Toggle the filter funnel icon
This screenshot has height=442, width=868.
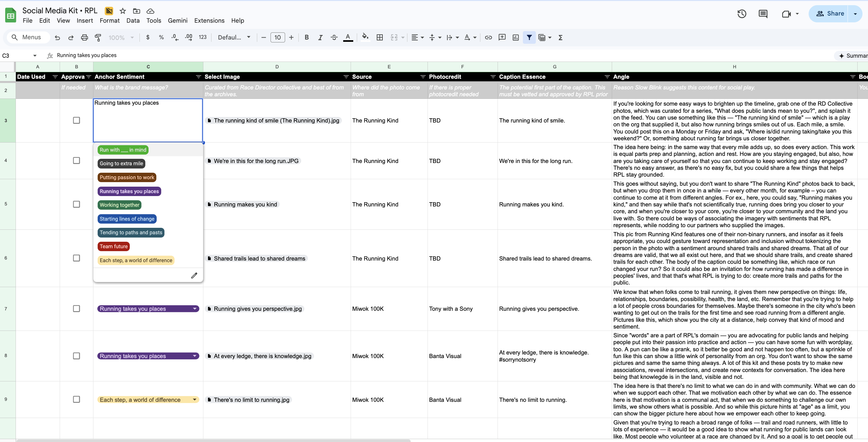(529, 38)
